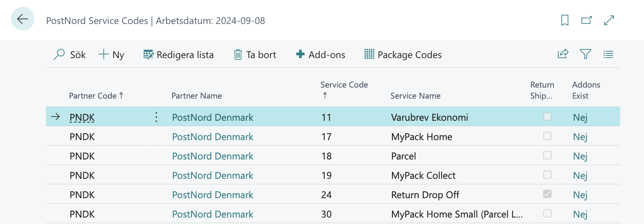Screen dimensions: 644x224
Task: Open PostNord Denmark link in service 18 row
Action: (x=213, y=156)
